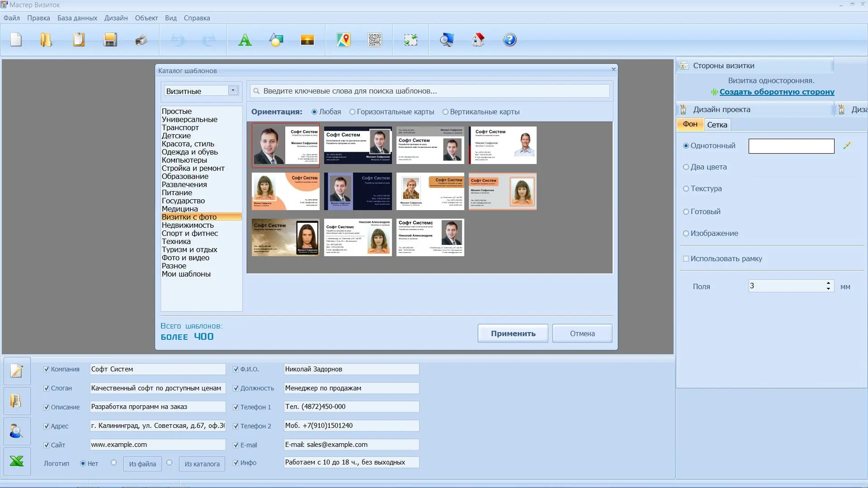Click the save floppy disk icon
The height and width of the screenshot is (488, 868).
pos(110,40)
